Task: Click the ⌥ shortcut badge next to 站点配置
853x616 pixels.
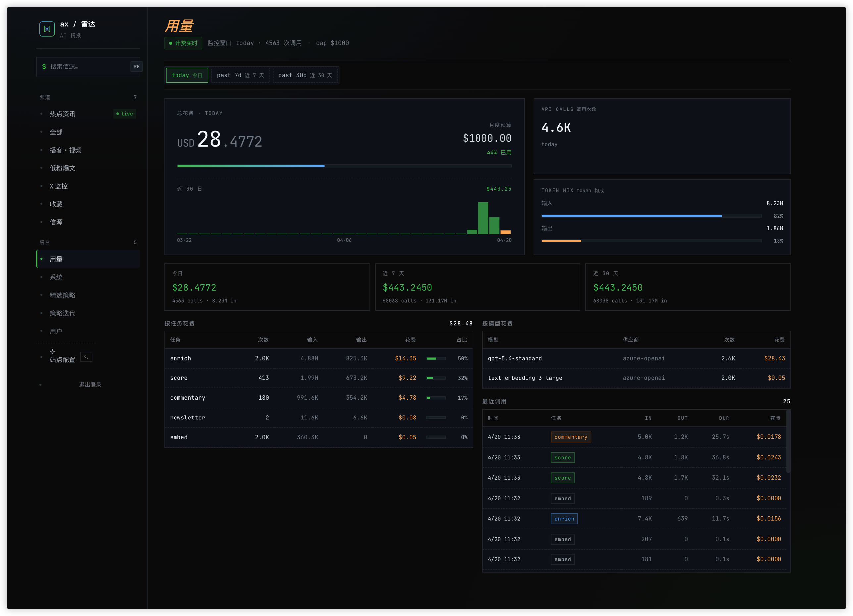Action: coord(86,357)
